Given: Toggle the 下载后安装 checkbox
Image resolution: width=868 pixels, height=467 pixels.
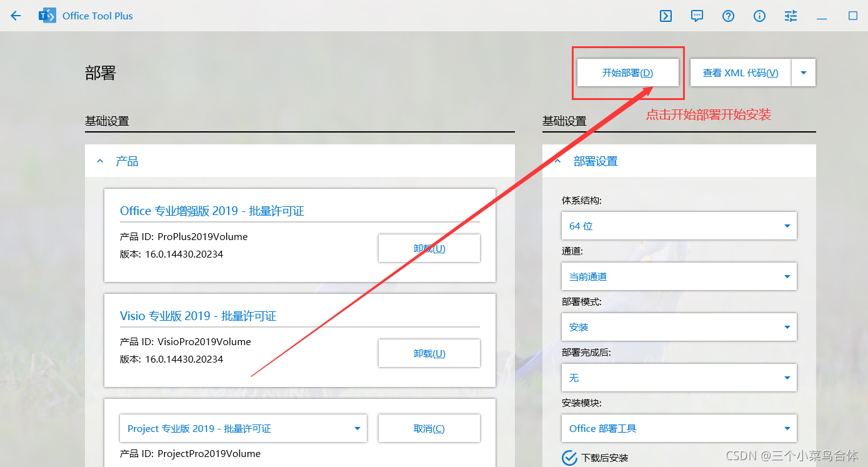Looking at the screenshot, I should tap(569, 458).
